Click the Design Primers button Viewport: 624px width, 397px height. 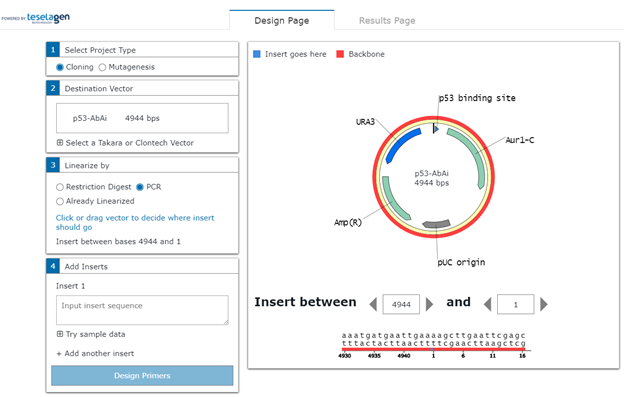pos(142,376)
